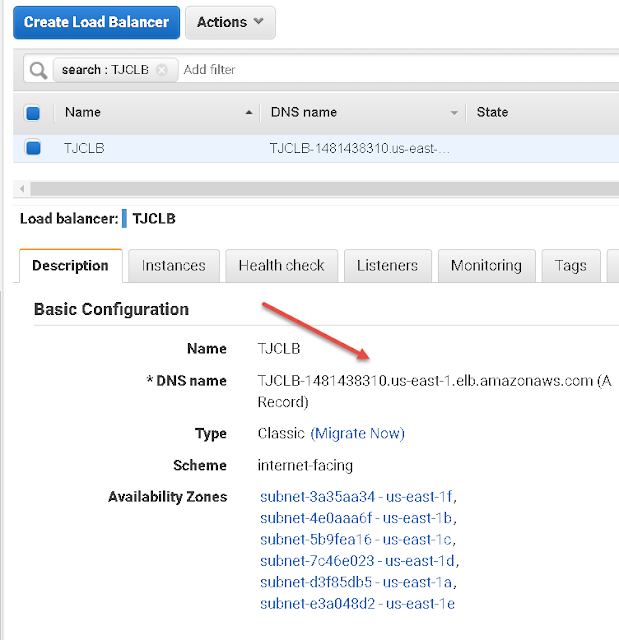This screenshot has height=640, width=619.
Task: Click the Name column header
Action: pos(83,112)
